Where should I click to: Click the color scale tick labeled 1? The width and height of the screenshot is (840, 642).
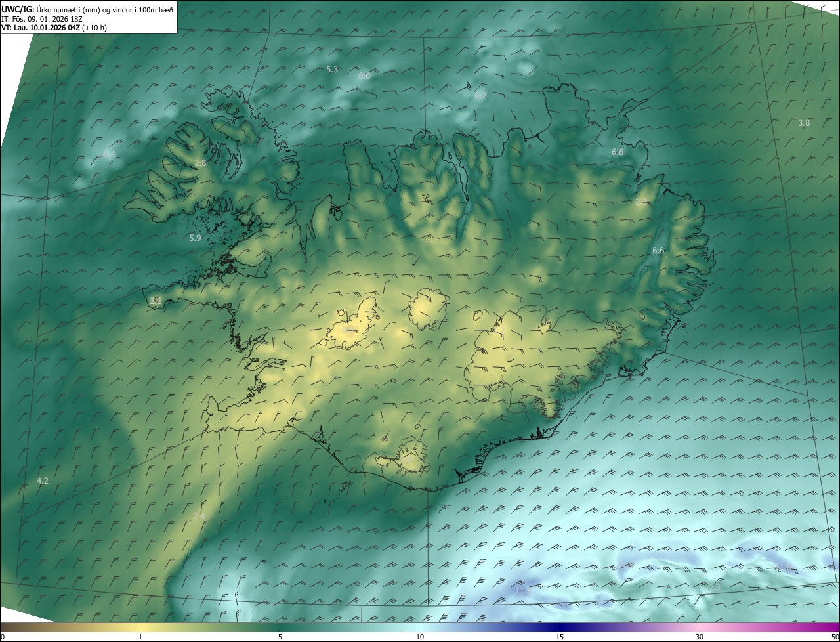[140, 637]
